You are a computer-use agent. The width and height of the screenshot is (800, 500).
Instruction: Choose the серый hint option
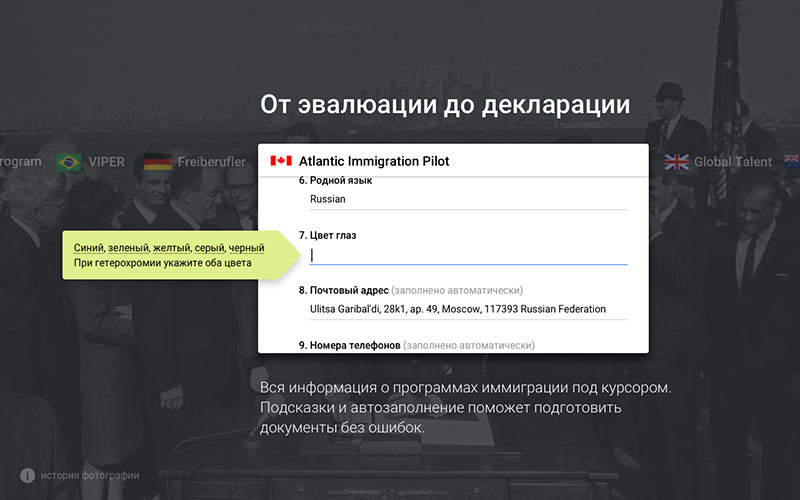209,248
